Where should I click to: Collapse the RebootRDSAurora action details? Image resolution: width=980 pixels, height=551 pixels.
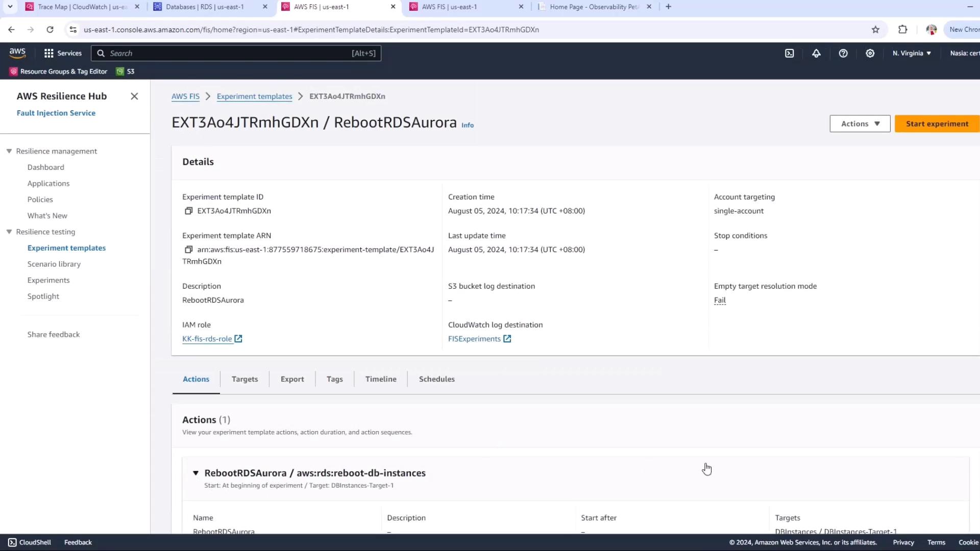tap(195, 473)
